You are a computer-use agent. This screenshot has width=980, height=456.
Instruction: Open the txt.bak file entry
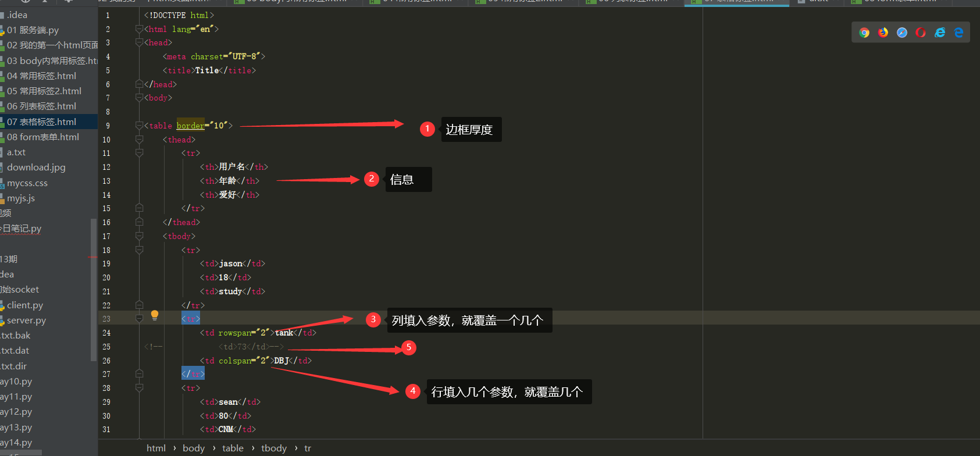16,336
